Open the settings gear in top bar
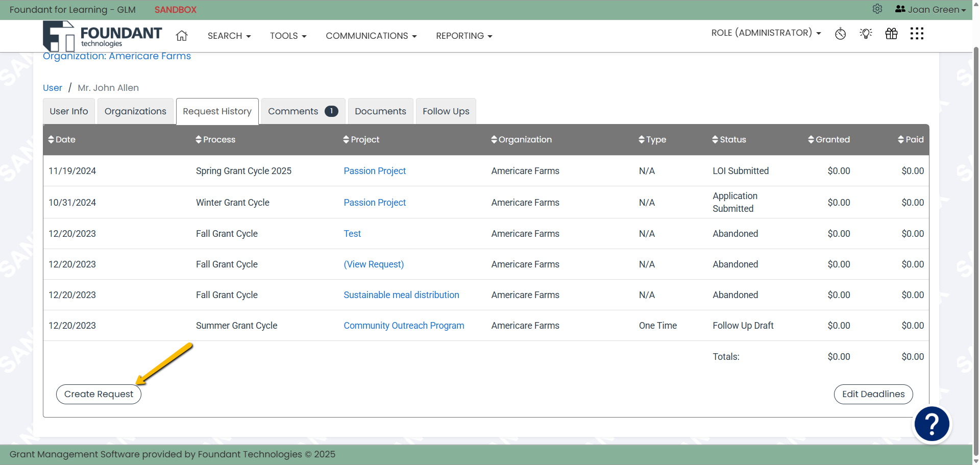The image size is (980, 465). coord(877,9)
